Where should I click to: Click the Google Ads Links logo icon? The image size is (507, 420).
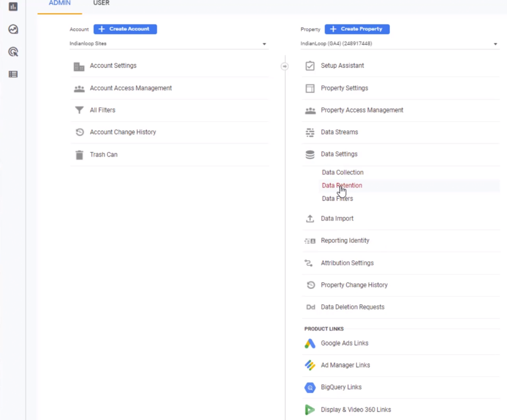coord(310,343)
